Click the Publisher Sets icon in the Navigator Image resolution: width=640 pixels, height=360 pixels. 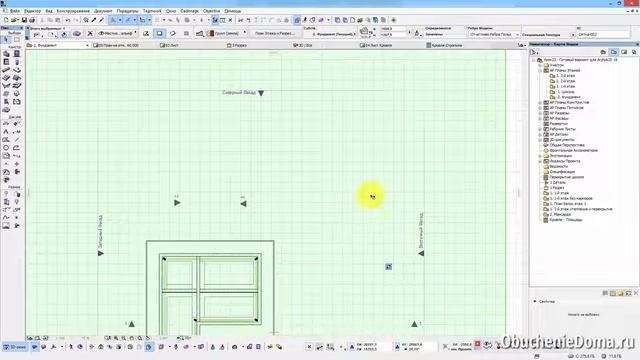[634, 52]
